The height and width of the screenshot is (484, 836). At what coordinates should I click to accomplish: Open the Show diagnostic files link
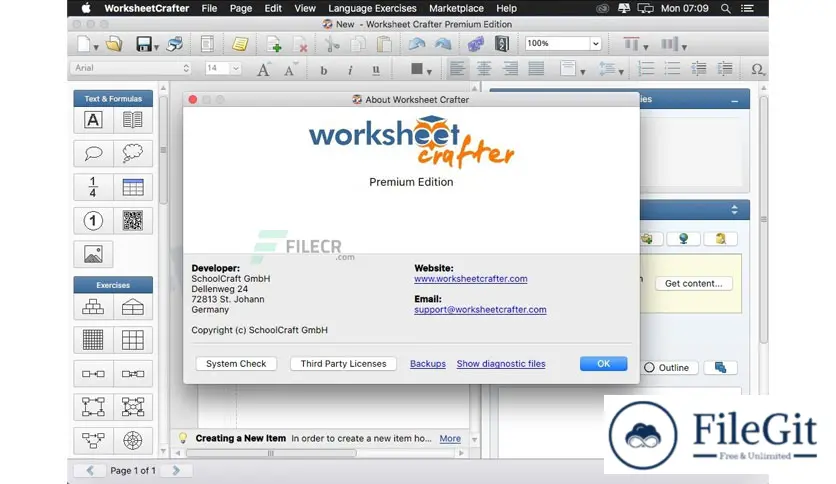501,364
